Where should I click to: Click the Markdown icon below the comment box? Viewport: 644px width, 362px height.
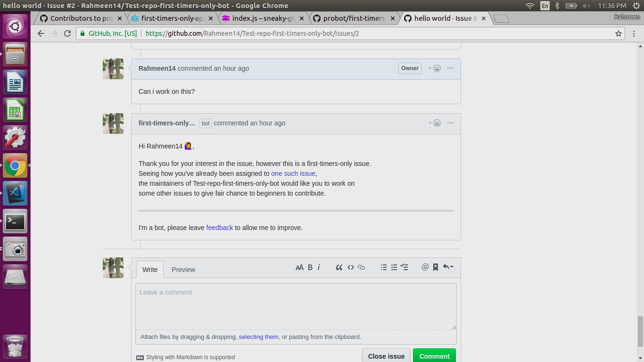140,357
